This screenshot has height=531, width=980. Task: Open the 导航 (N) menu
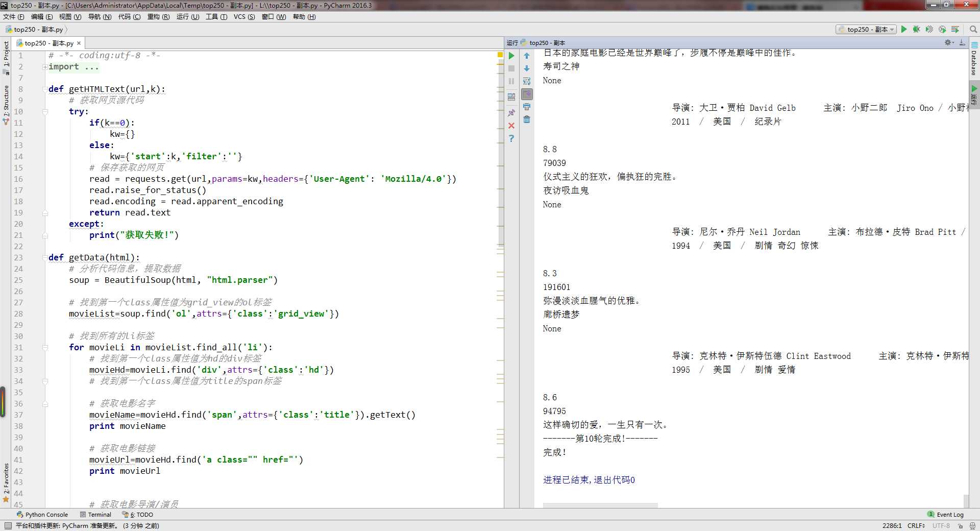point(100,17)
